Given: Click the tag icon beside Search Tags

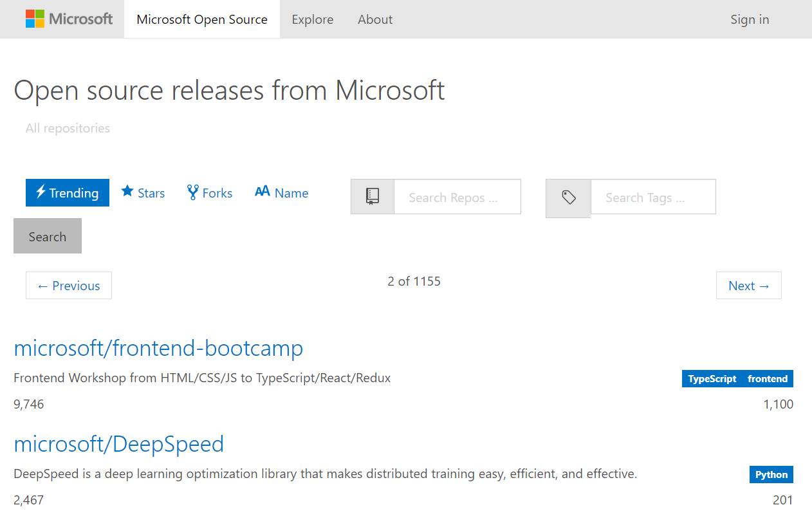Looking at the screenshot, I should coord(569,198).
